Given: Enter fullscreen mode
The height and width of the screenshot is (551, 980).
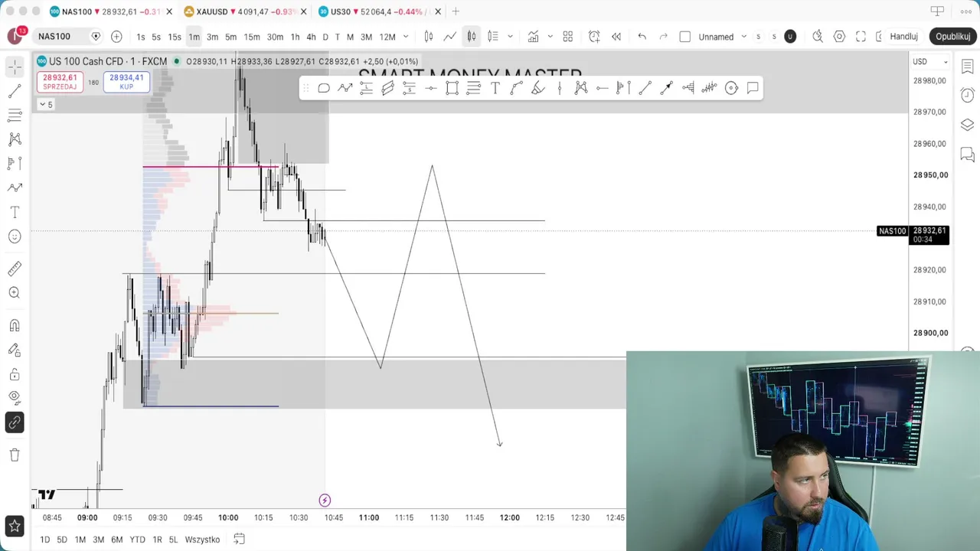Looking at the screenshot, I should (861, 37).
